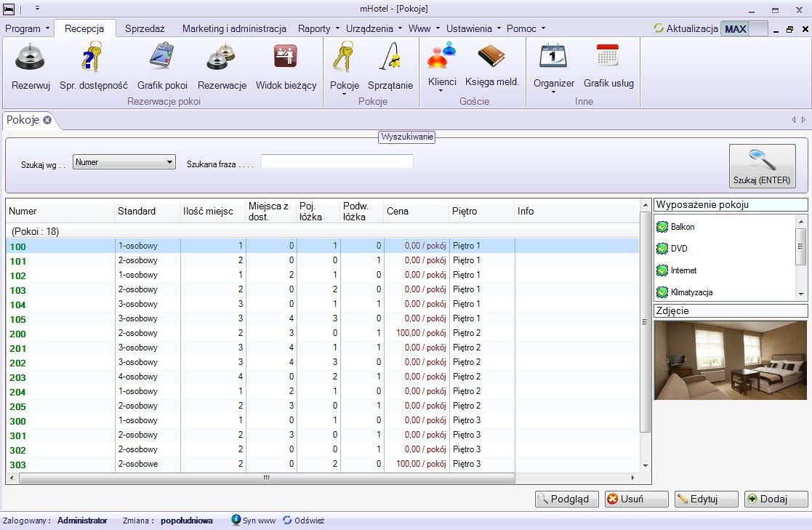Click the horizontal scrollbar of rooms table
Viewport: 812px width, 530px height.
click(267, 478)
